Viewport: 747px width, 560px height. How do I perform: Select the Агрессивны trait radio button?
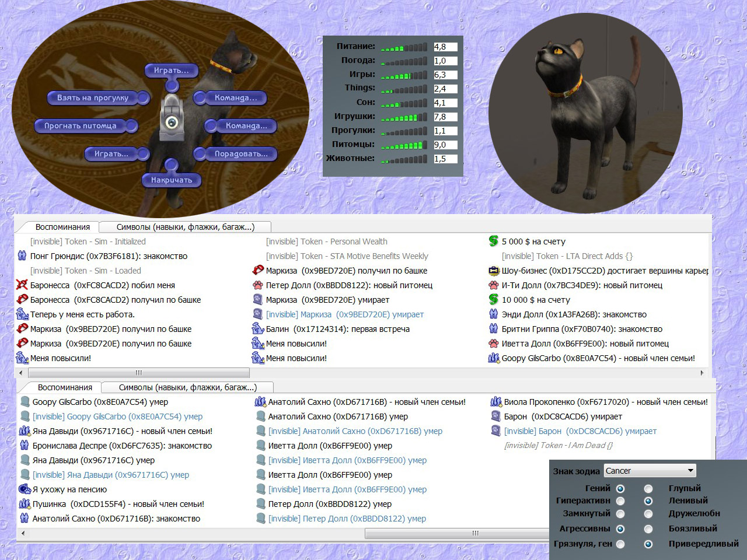pyautogui.click(x=620, y=529)
